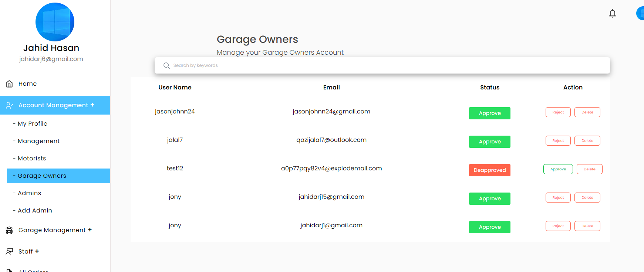Approve the test12 account via action button
Screen dimensions: 644x272
(x=558, y=169)
